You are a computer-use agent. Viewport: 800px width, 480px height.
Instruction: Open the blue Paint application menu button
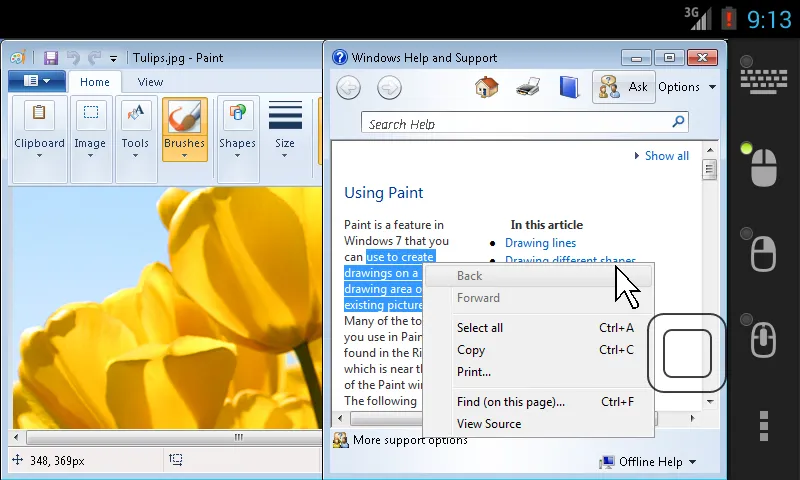click(37, 81)
